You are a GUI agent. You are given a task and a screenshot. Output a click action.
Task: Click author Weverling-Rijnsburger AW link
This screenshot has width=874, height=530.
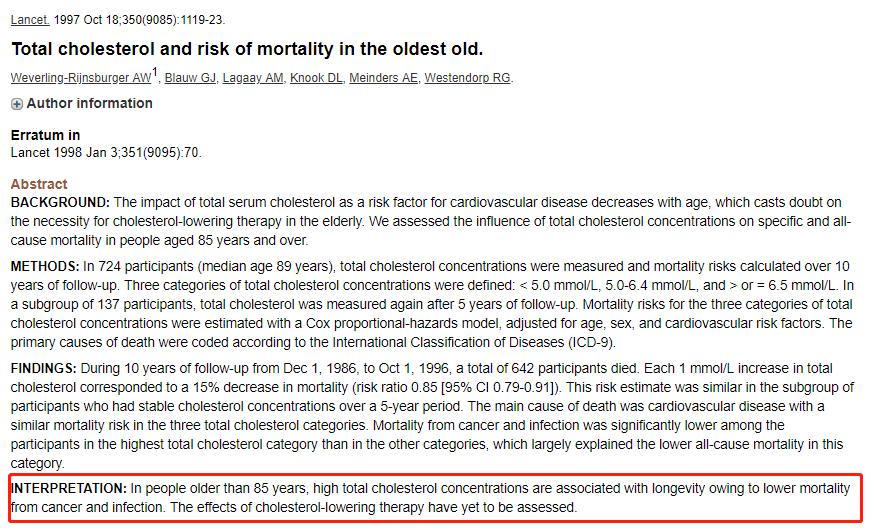coord(81,78)
